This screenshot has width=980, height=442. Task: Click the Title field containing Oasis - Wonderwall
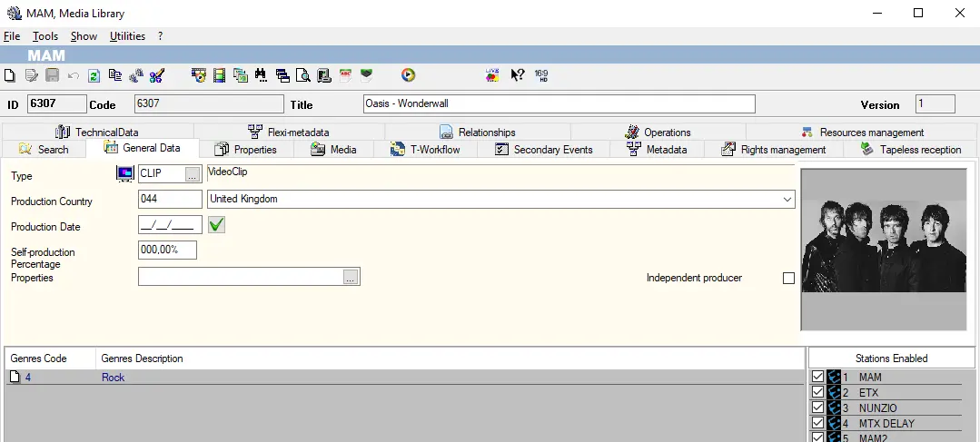point(559,104)
